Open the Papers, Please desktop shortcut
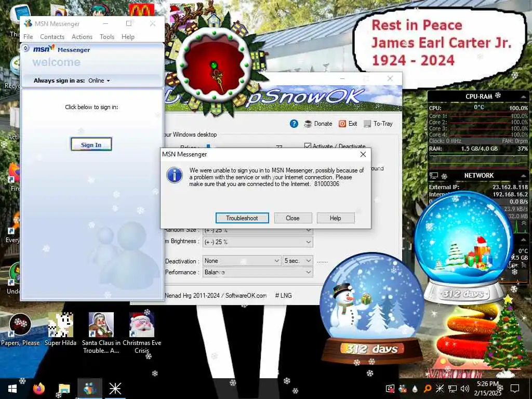The width and height of the screenshot is (532, 399). tap(20, 329)
